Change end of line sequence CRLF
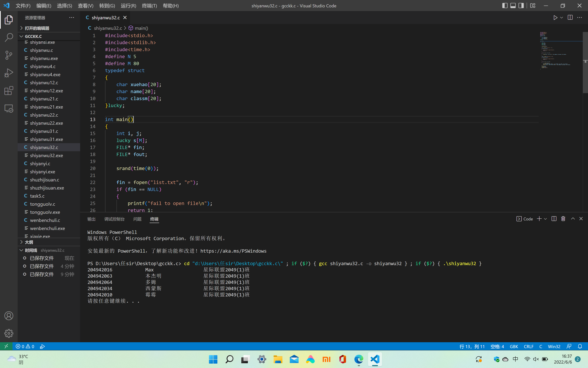The width and height of the screenshot is (588, 368). point(529,346)
